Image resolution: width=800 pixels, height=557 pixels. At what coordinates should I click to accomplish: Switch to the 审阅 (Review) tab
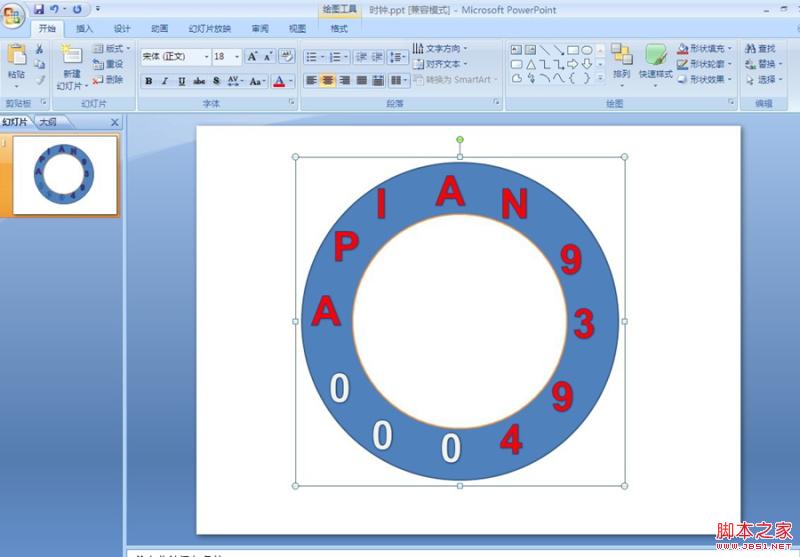click(x=260, y=29)
